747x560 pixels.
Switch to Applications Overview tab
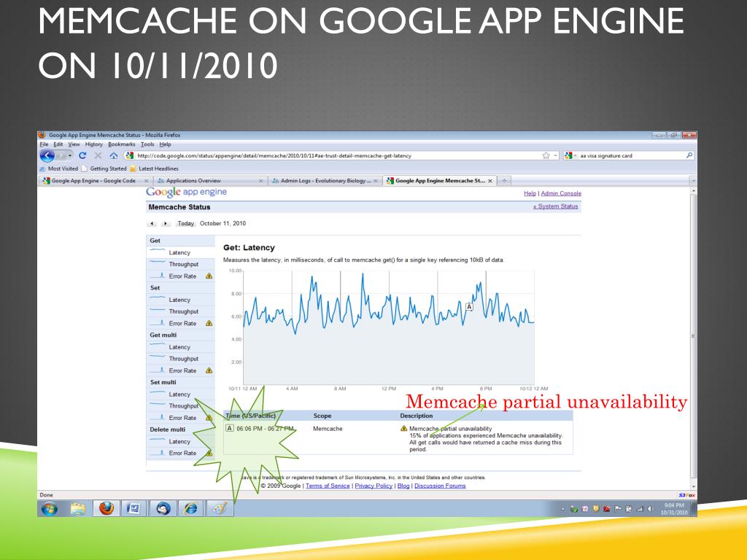[x=209, y=181]
